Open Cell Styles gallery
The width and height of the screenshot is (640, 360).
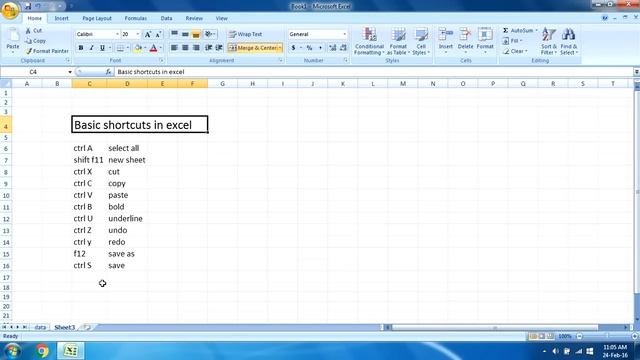421,41
